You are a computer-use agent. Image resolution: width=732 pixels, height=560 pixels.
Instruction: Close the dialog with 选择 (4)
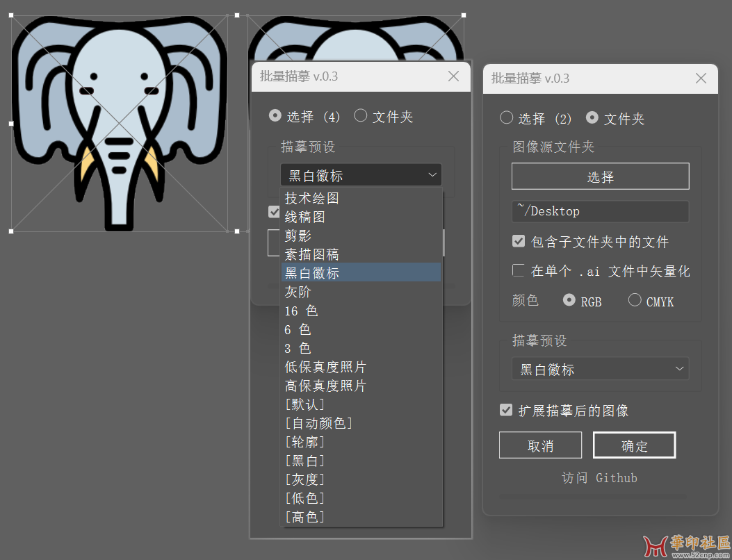coord(453,76)
